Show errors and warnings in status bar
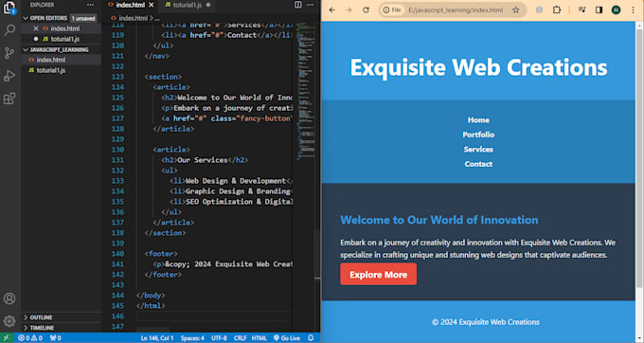644x343 pixels. tap(30, 337)
